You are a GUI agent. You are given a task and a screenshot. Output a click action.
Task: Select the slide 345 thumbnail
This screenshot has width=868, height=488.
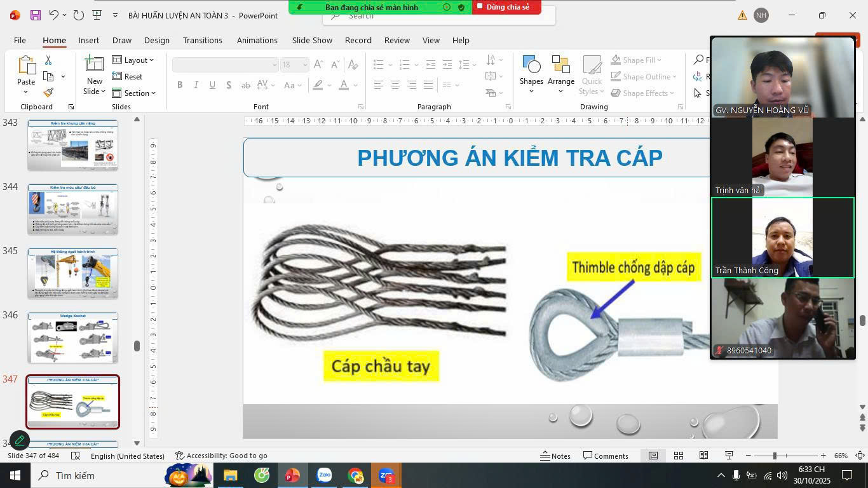click(x=72, y=273)
